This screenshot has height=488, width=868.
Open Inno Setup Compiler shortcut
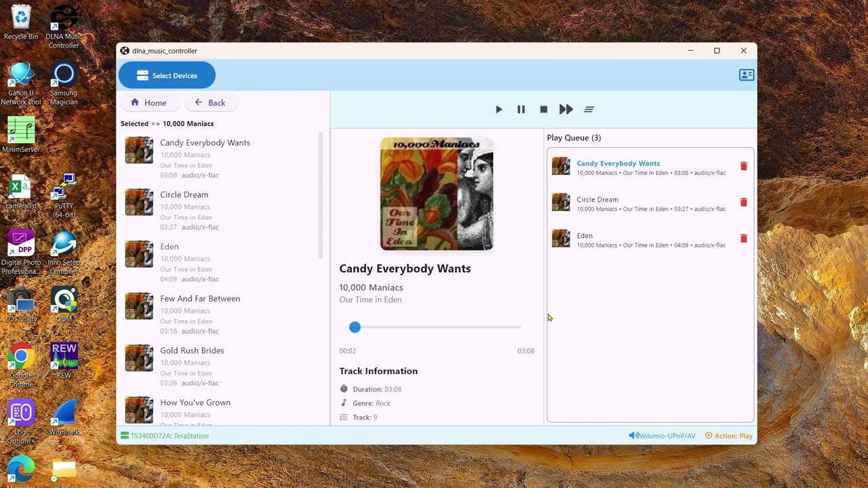pyautogui.click(x=64, y=253)
